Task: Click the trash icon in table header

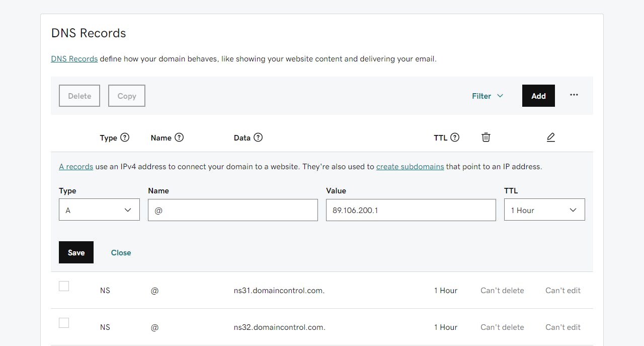Action: pyautogui.click(x=486, y=137)
